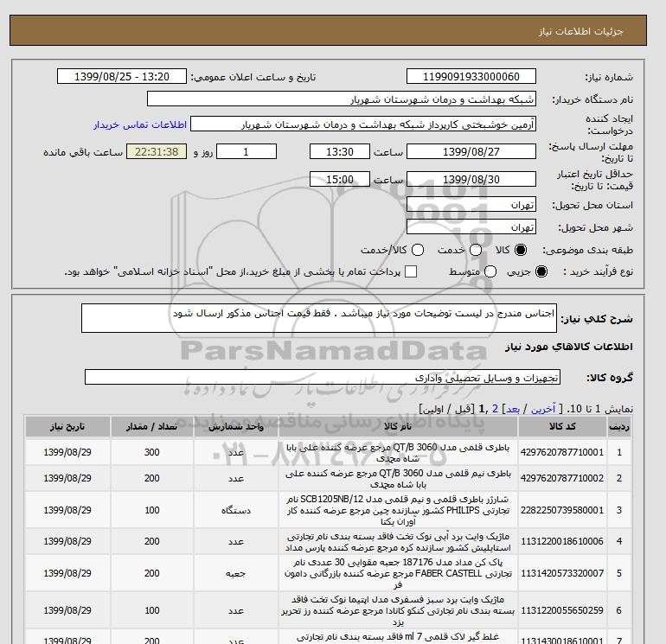Click need date 1399/08/29 in row 1
This screenshot has height=644, width=666.
click(x=67, y=453)
